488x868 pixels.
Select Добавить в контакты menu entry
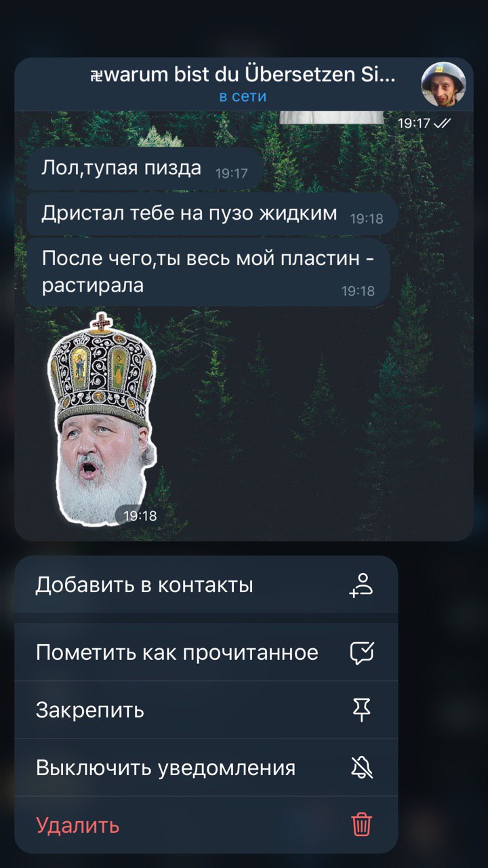(x=206, y=585)
